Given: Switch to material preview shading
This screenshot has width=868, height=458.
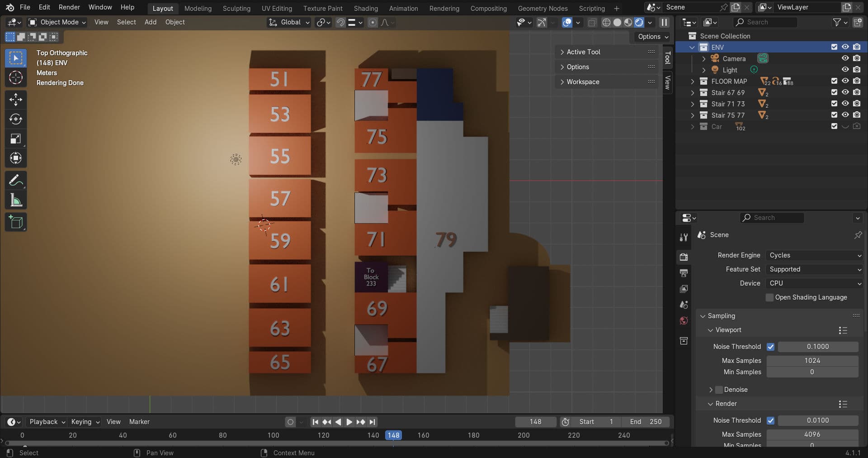Looking at the screenshot, I should click(x=628, y=22).
